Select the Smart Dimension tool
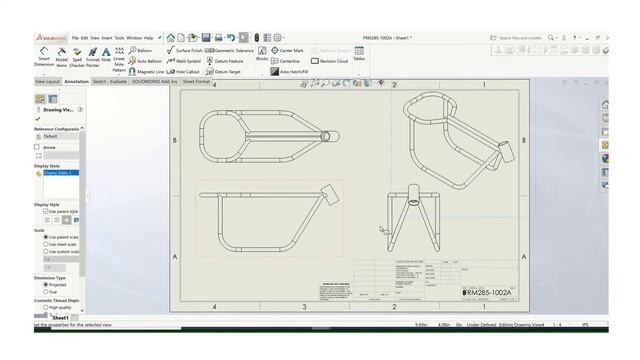This screenshot has height=360, width=640. click(44, 56)
